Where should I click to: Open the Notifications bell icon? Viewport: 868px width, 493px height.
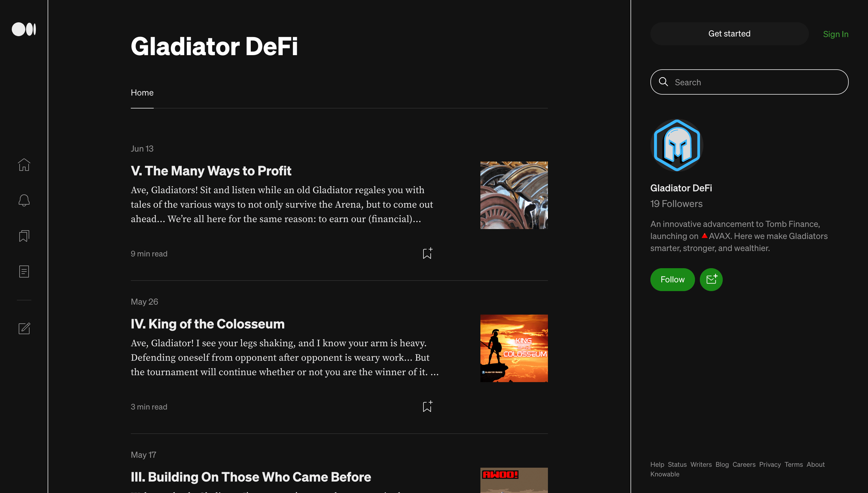tap(24, 200)
